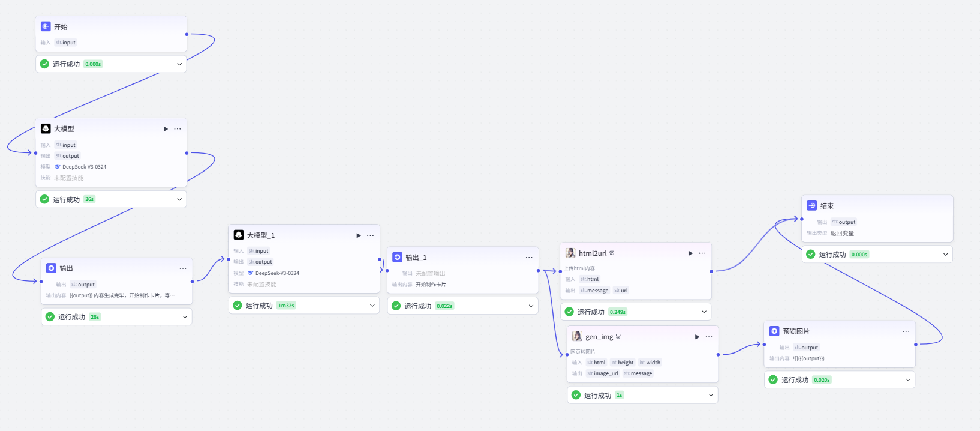The image size is (980, 431).
Task: Run the 大模型_1 node play icon
Action: point(359,235)
